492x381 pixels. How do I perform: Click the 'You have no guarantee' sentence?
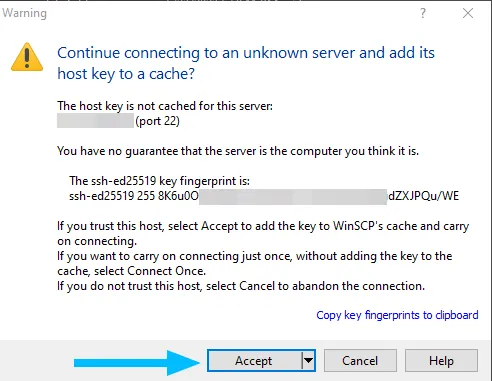pos(238,151)
